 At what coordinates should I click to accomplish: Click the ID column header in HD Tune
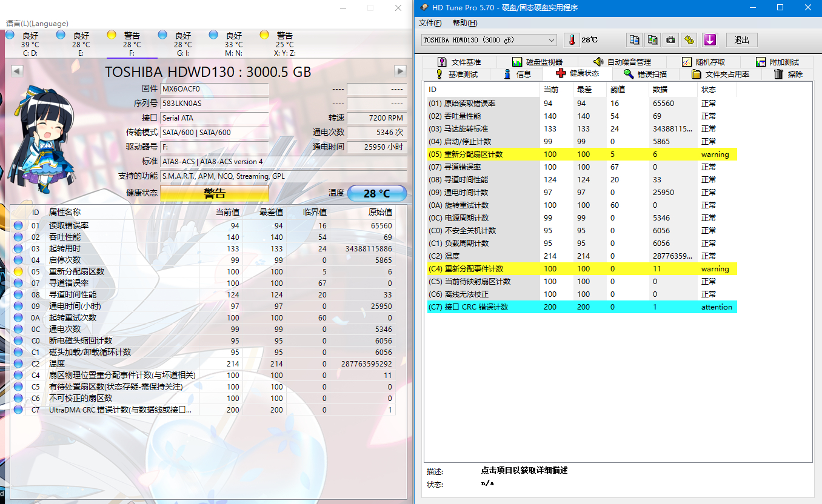[x=483, y=90]
